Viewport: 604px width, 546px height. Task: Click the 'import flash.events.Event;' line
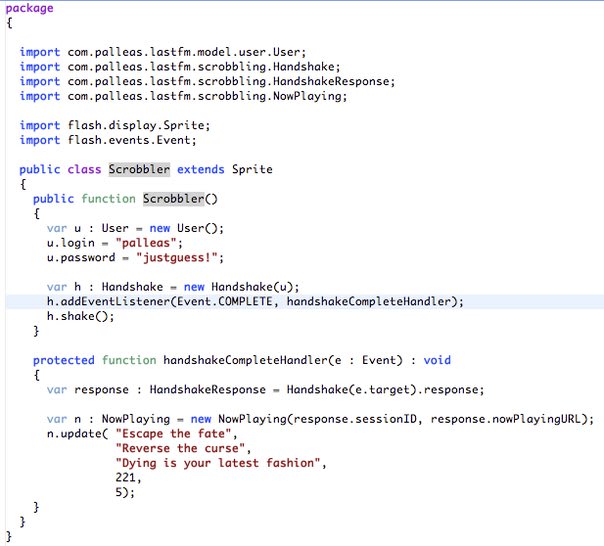[x=108, y=140]
